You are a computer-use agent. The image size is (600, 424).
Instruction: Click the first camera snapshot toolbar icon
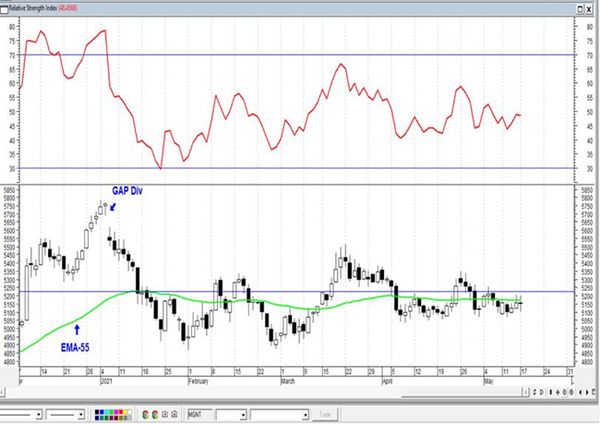[x=165, y=414]
